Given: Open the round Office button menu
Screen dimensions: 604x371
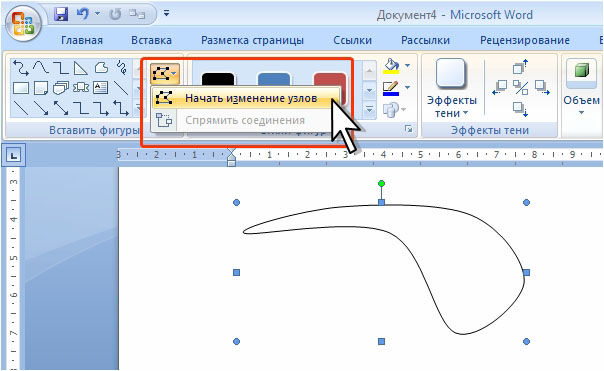Looking at the screenshot, I should 23,23.
